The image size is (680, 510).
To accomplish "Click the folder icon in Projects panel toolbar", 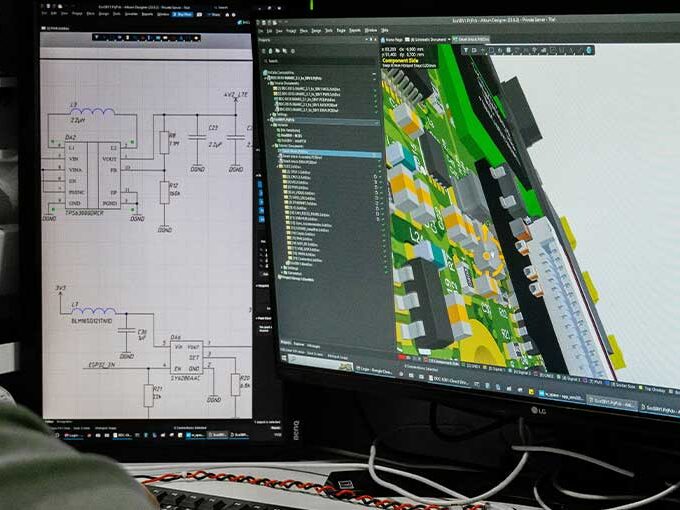I will point(277,51).
